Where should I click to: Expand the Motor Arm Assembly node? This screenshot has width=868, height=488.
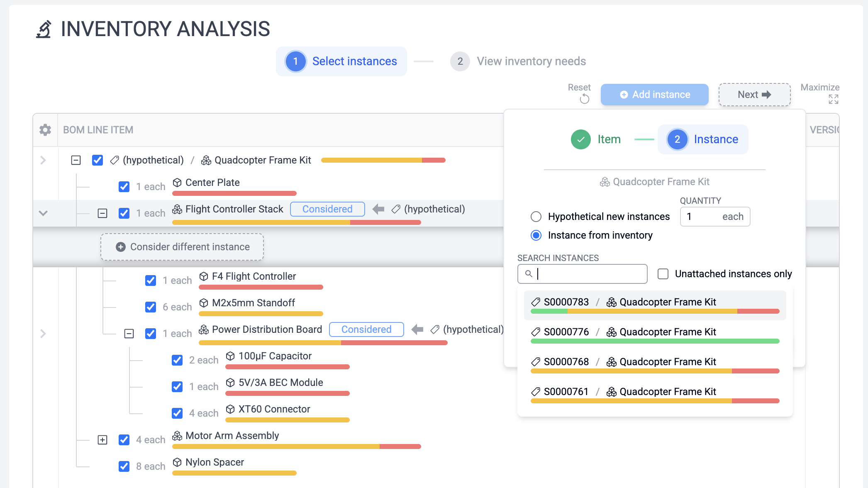tap(102, 440)
